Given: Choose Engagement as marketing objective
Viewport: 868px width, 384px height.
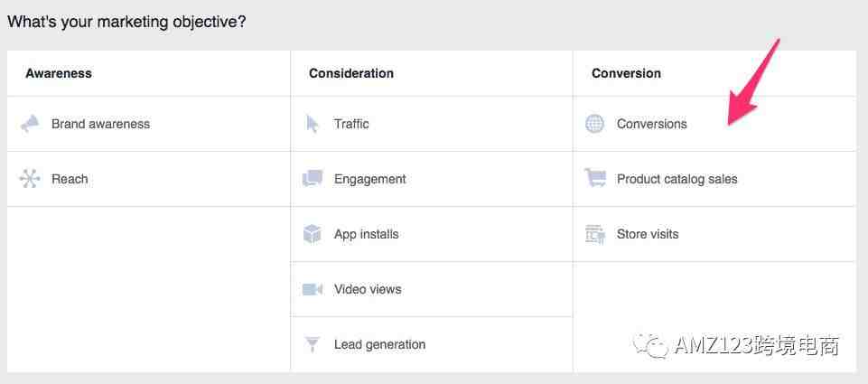Looking at the screenshot, I should click(x=370, y=180).
